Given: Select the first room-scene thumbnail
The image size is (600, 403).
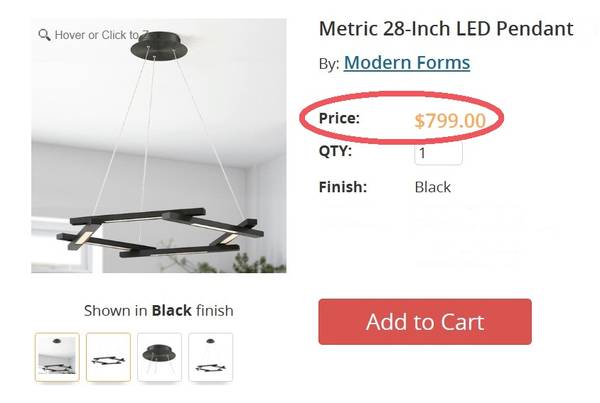Looking at the screenshot, I should coord(57,356).
